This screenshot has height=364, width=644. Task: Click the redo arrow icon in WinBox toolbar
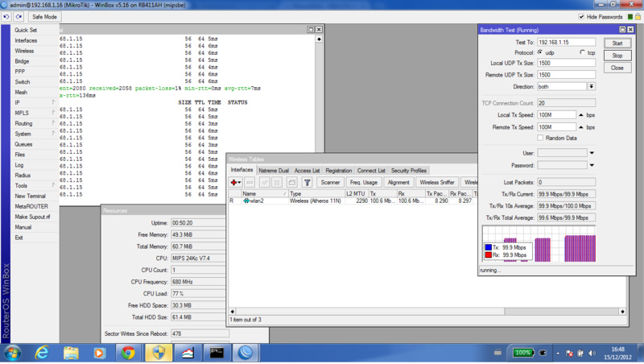(18, 17)
